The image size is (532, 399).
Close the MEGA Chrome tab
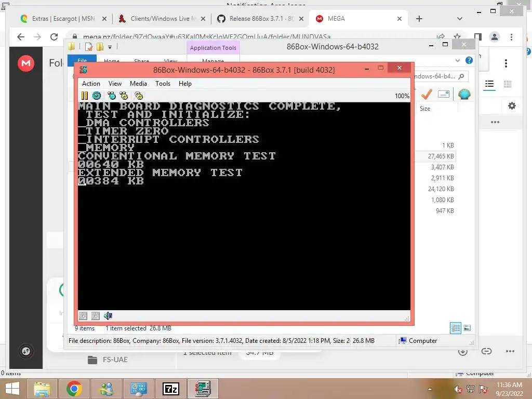click(x=400, y=19)
